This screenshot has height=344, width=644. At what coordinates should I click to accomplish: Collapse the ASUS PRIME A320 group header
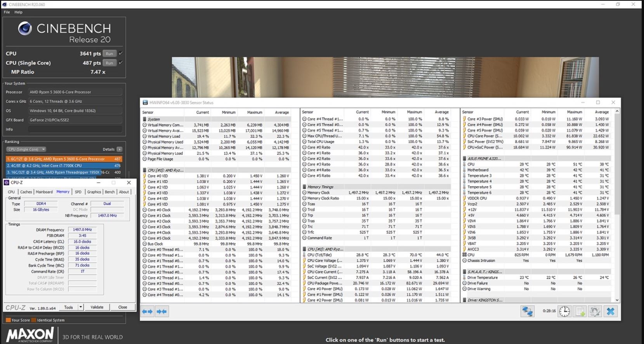pos(483,159)
